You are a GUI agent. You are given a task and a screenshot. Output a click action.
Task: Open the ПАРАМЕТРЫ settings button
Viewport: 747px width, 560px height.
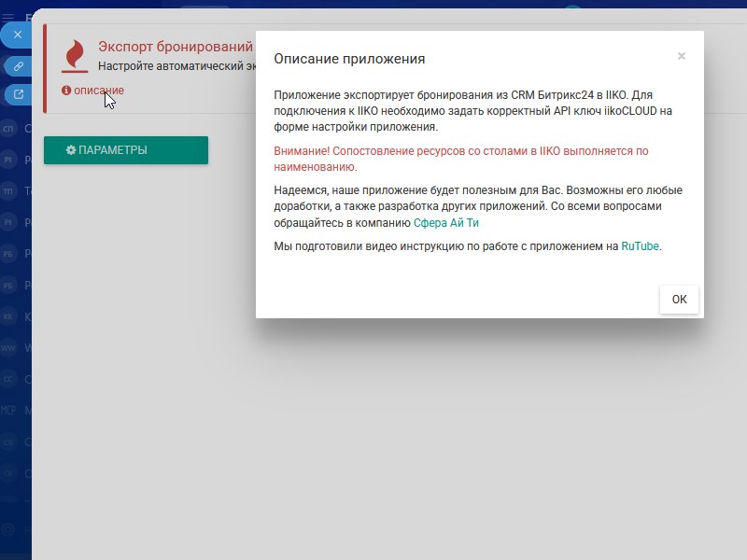pos(126,150)
